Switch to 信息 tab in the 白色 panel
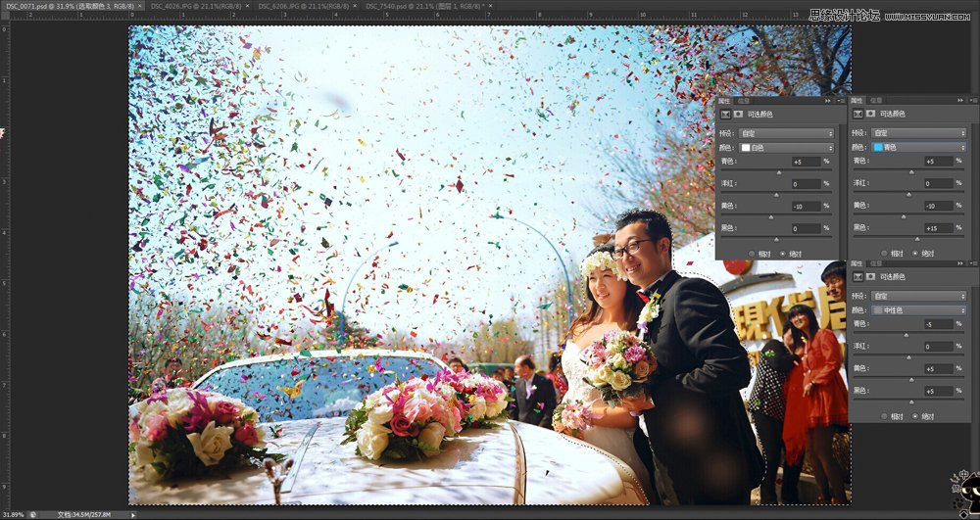 [x=743, y=101]
